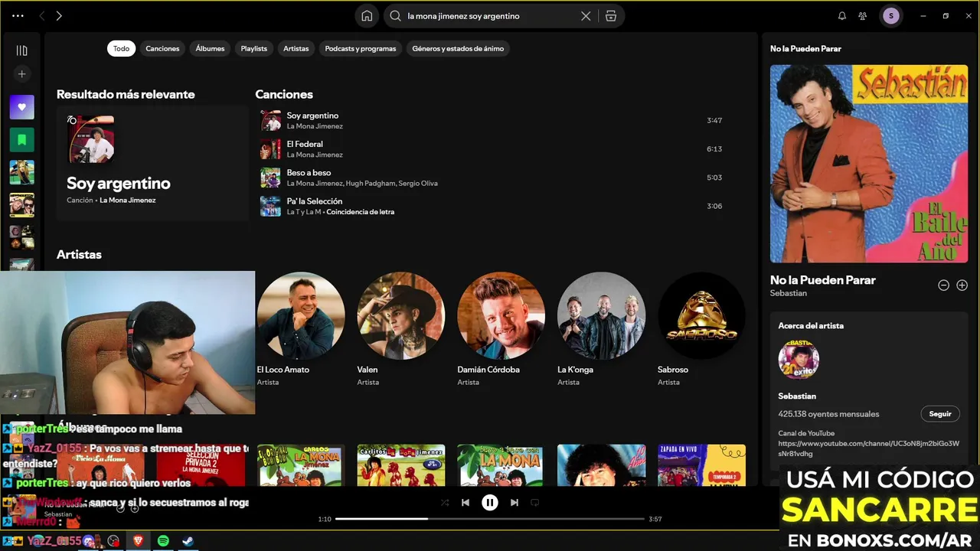Play Pa' la Selección in Canciones list

(492, 206)
